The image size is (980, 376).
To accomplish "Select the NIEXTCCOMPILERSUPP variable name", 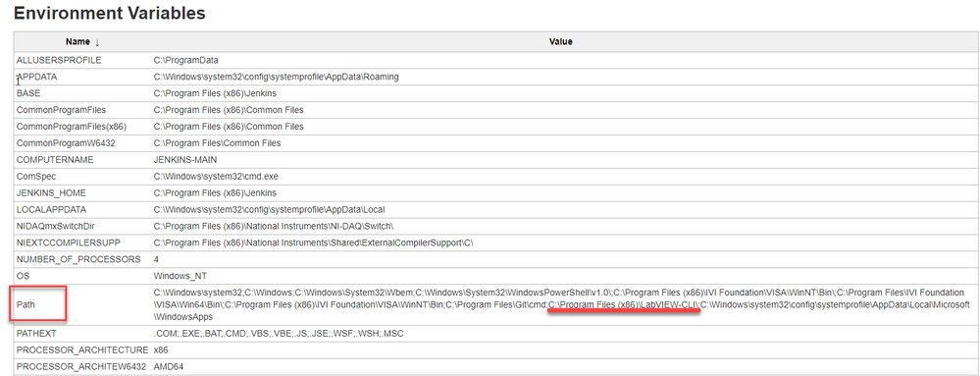I will click(x=68, y=242).
